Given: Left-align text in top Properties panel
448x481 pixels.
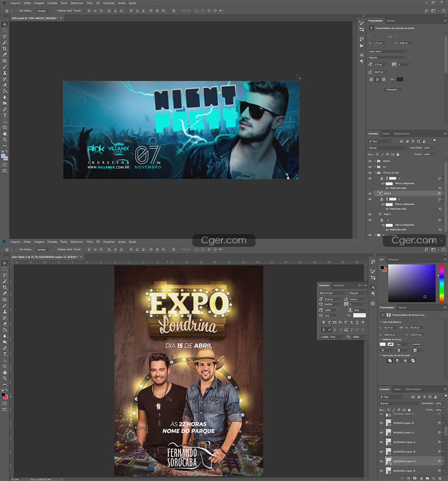Looking at the screenshot, I should tap(371, 79).
